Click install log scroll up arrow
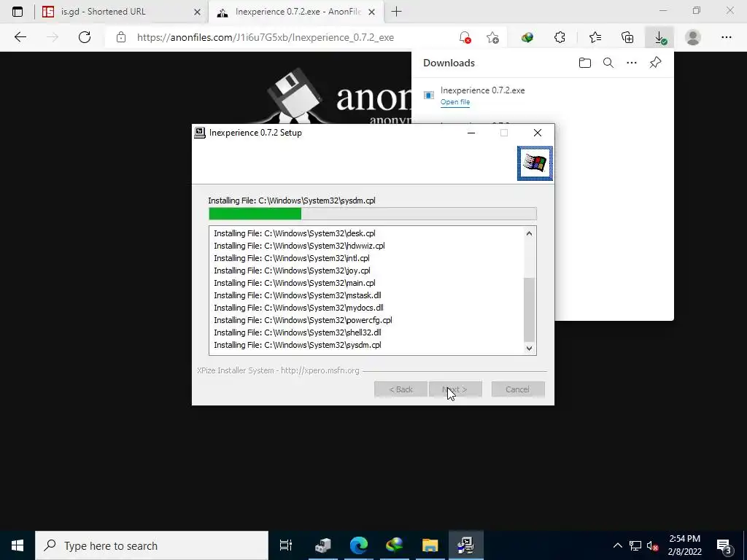 (x=530, y=233)
